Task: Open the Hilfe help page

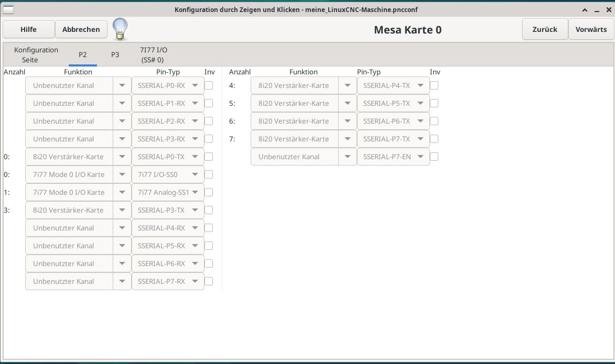Action: click(x=29, y=29)
